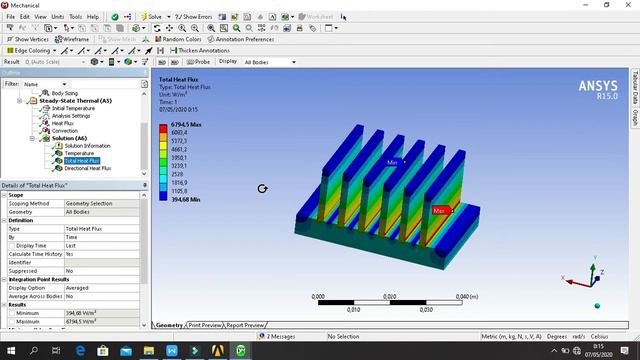Click the Show Errors button
The width and height of the screenshot is (640, 360).
(193, 17)
